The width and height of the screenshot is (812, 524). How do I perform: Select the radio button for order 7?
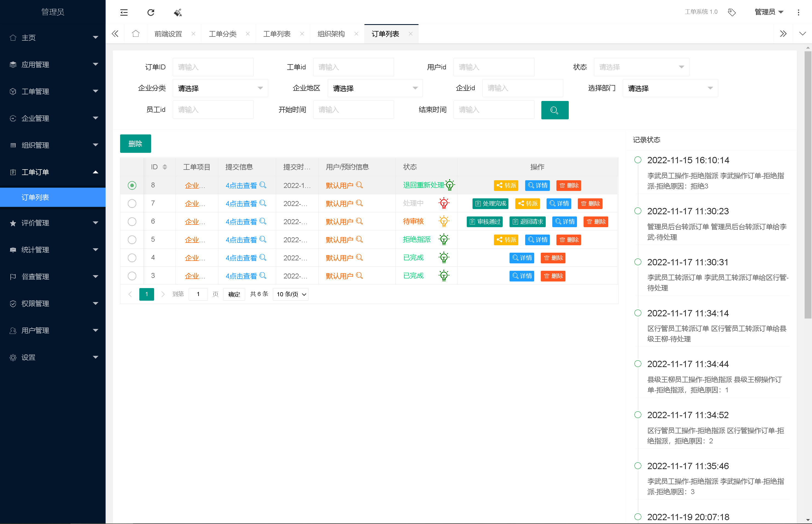tap(132, 204)
